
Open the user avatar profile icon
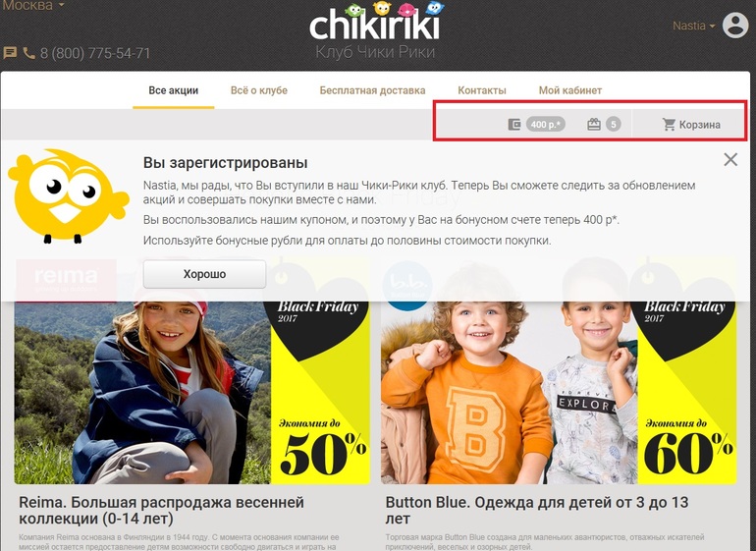pyautogui.click(x=734, y=26)
